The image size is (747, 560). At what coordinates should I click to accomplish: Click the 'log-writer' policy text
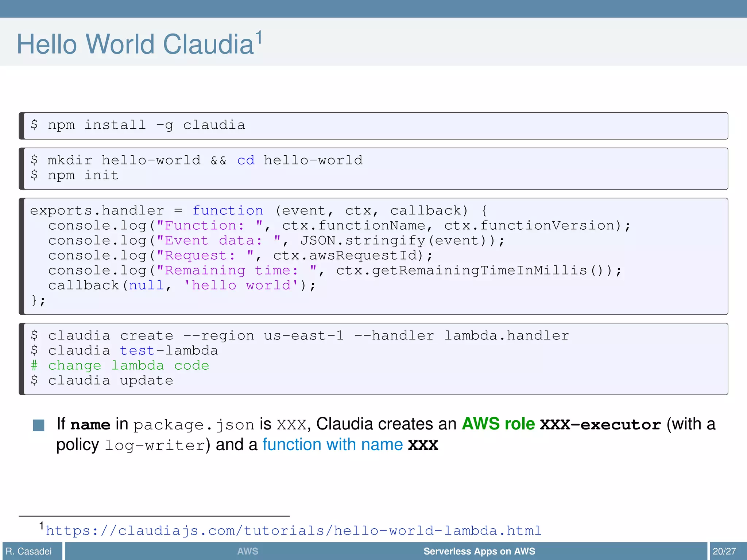[x=155, y=446]
